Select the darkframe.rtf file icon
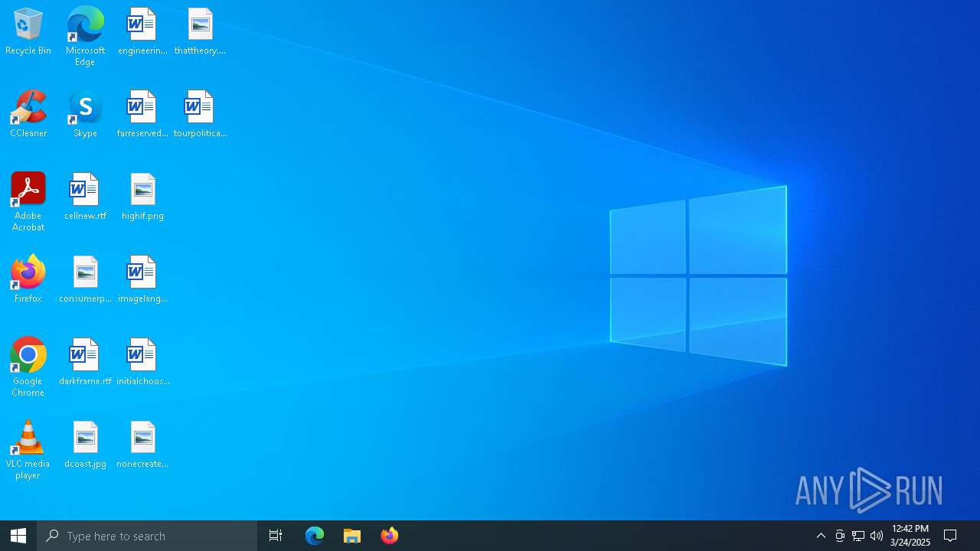 pos(85,363)
